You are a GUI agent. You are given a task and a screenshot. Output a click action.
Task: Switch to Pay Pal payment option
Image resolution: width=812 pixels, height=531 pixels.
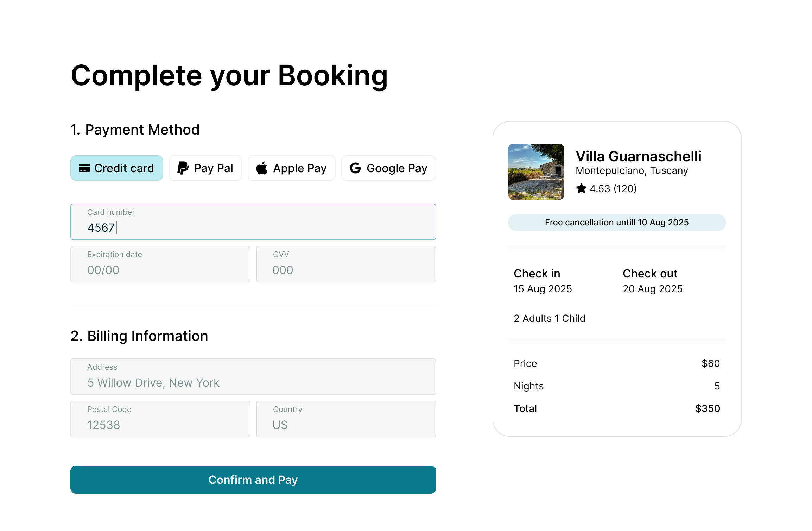[x=205, y=168]
